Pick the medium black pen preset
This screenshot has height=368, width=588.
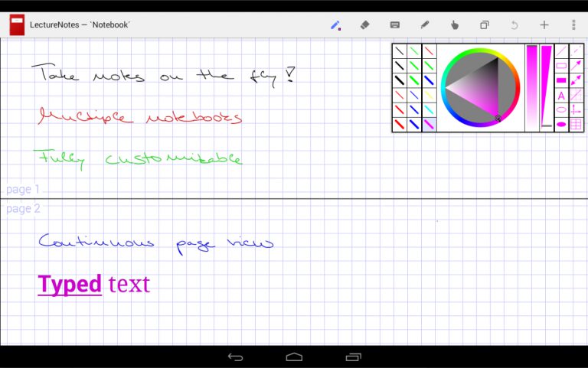400,66
